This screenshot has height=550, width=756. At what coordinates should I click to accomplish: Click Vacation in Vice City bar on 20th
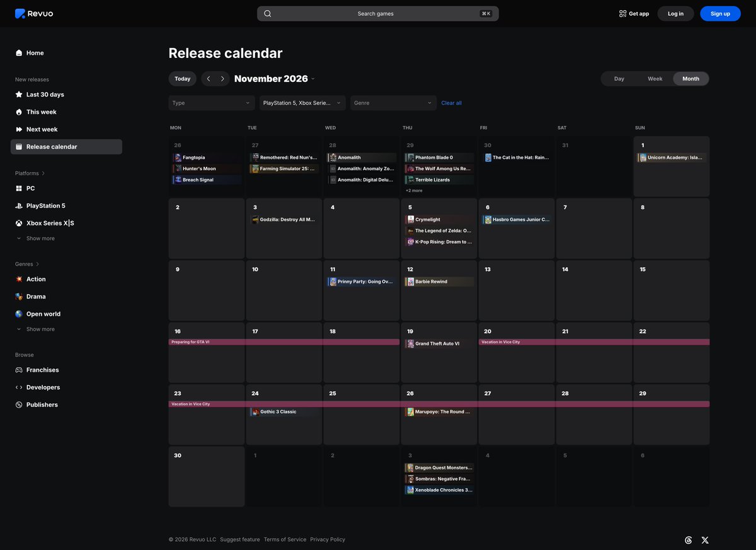coord(594,342)
